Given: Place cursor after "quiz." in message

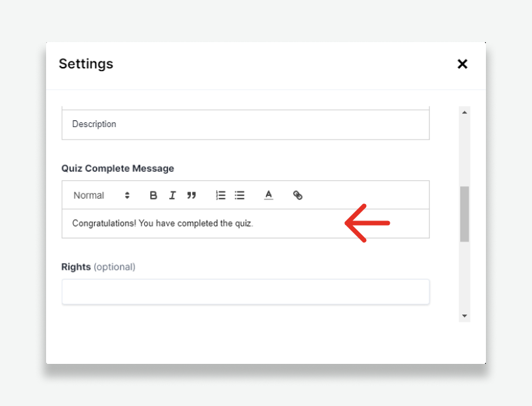Looking at the screenshot, I should [x=254, y=224].
